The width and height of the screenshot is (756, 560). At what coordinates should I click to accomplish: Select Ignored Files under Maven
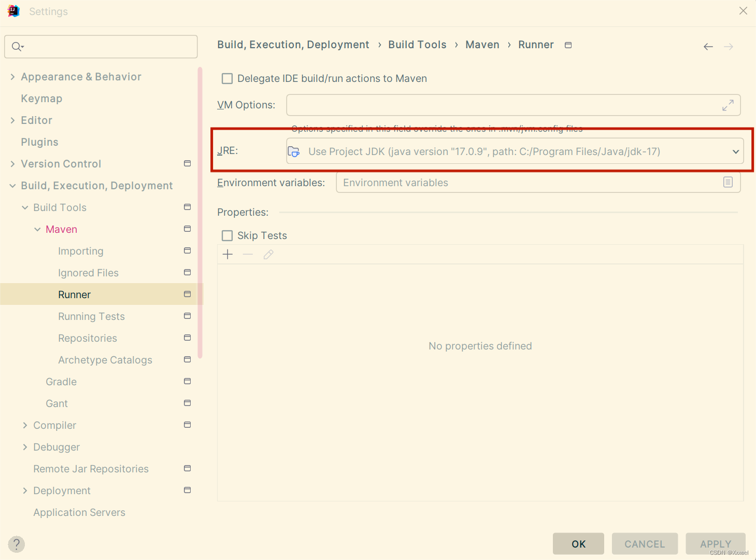88,273
